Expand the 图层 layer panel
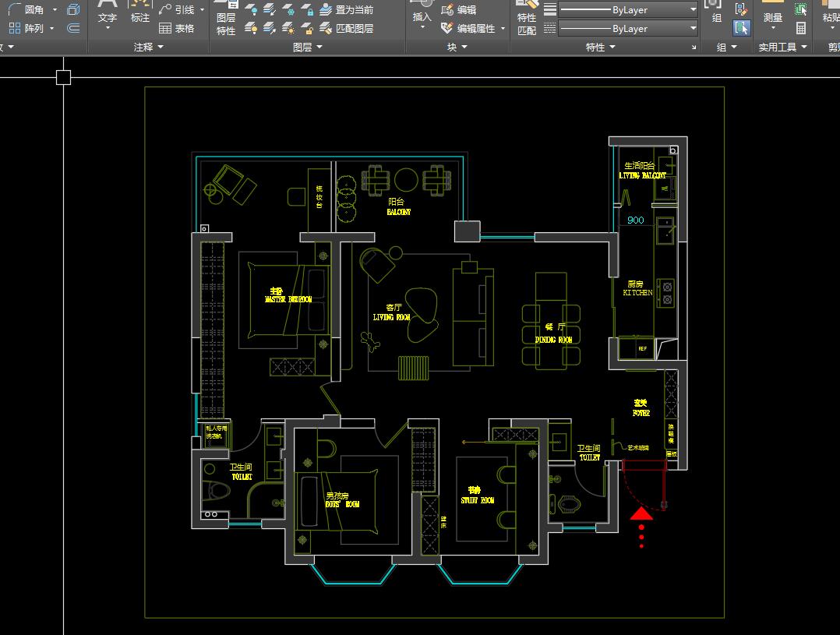 coord(308,48)
